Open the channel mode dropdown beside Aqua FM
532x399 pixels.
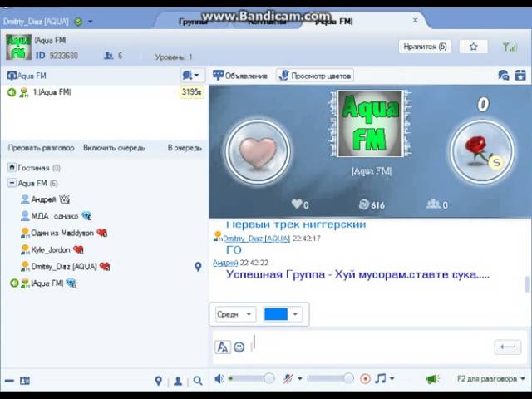pos(191,76)
